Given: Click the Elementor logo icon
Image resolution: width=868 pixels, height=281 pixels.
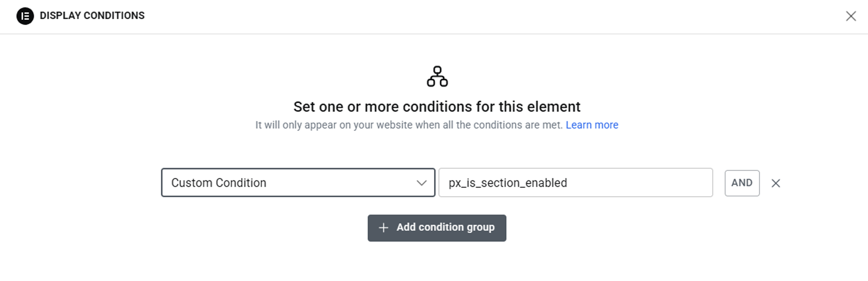Looking at the screenshot, I should pyautogui.click(x=25, y=16).
